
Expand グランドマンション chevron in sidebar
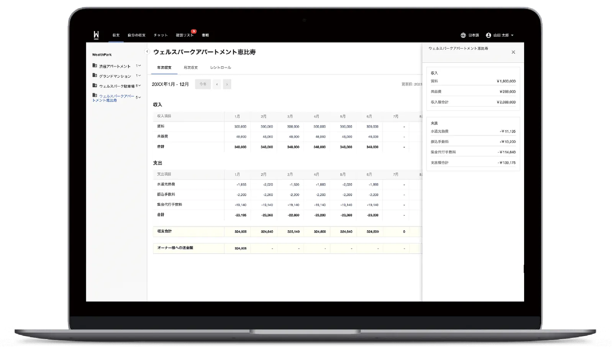[139, 75]
